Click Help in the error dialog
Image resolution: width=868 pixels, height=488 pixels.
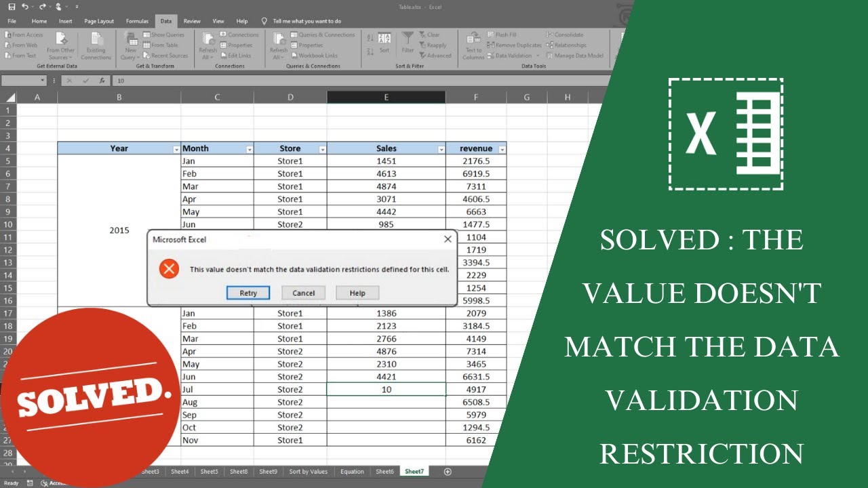[x=357, y=293]
